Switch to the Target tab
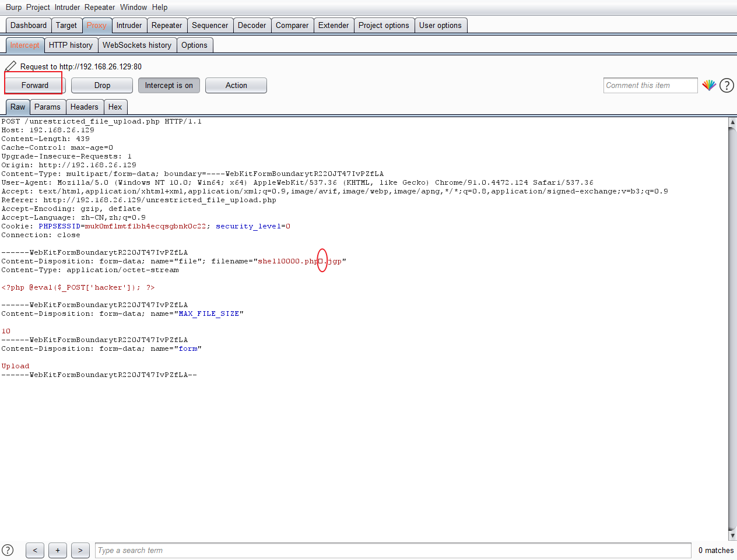Viewport: 737px width, 560px height. [66, 25]
